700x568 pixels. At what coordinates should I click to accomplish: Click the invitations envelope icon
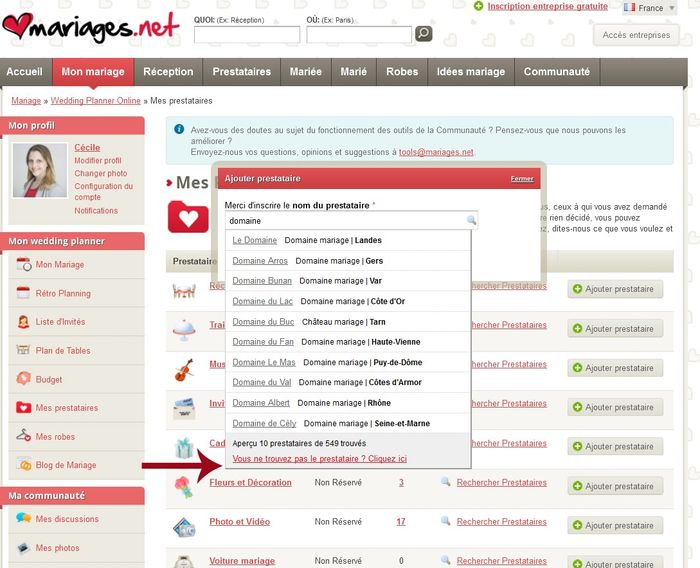coord(184,409)
